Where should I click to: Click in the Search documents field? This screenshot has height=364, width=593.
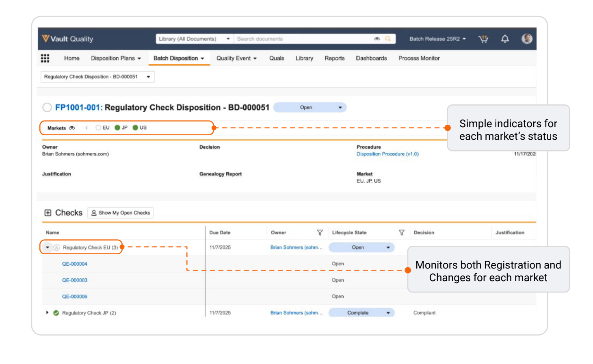click(303, 39)
